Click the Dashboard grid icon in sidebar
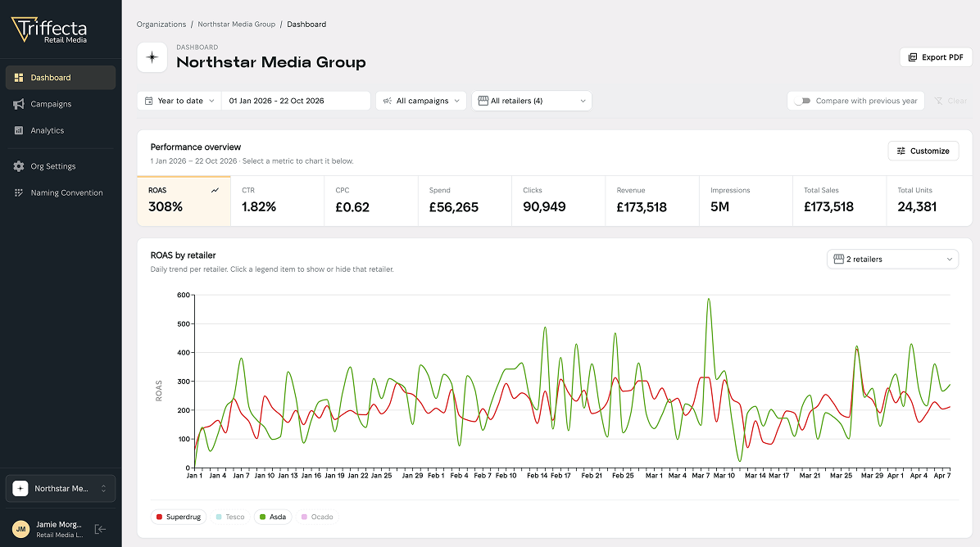The width and height of the screenshot is (980, 547). pyautogui.click(x=19, y=78)
